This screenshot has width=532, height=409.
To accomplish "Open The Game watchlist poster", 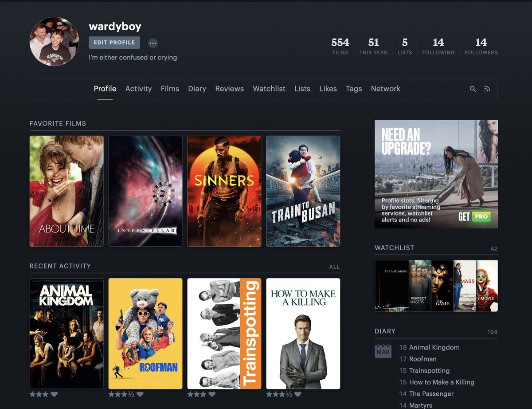I will click(442, 286).
